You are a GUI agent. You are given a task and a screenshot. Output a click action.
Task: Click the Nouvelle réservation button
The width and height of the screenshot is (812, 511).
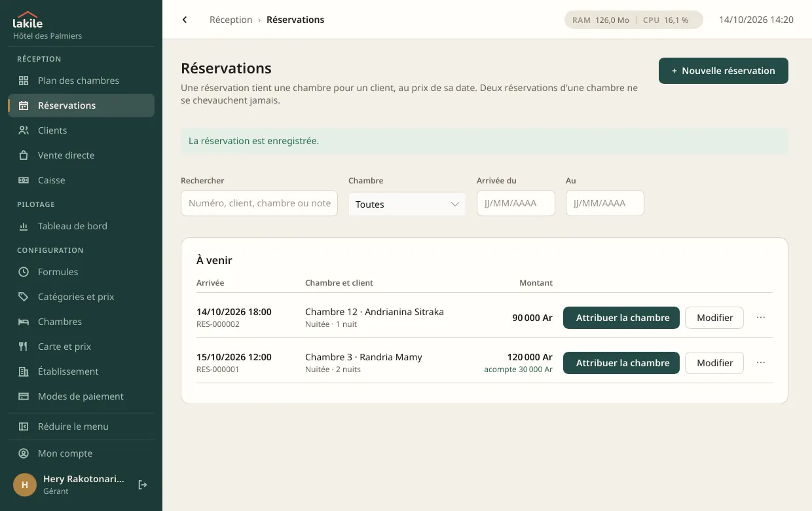(724, 71)
